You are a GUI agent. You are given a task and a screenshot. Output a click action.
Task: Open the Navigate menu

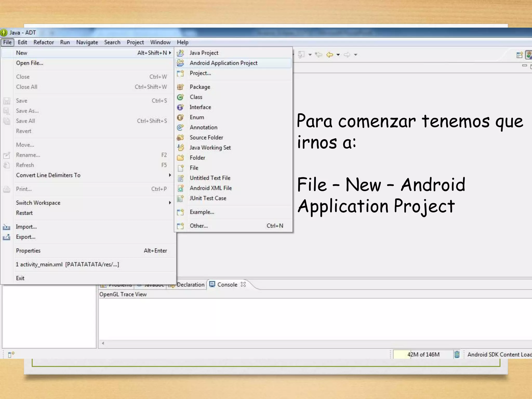(87, 42)
